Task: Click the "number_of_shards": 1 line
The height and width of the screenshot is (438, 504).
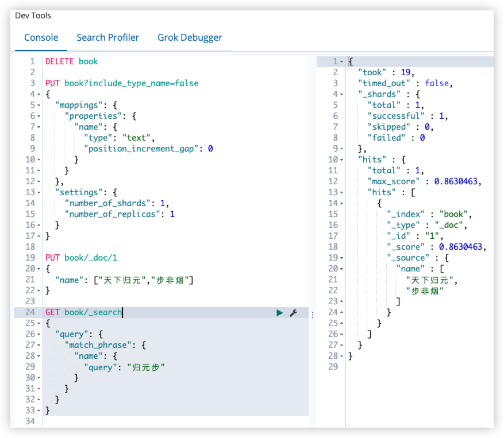Action: tap(117, 203)
